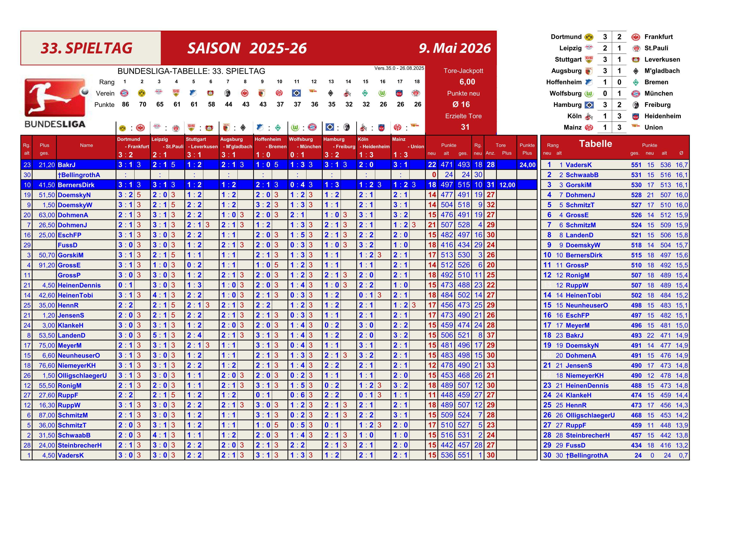Viewport: 756px width, 535px height.
Task: Click logo beside Heidenheim in results list
Action: (x=636, y=116)
